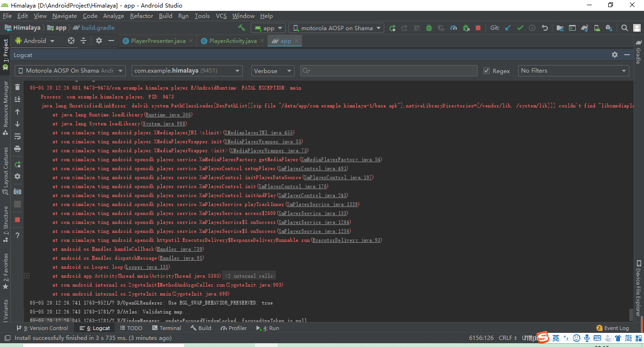Open the Verbose log level dropdown
The width and height of the screenshot is (644, 347).
tap(272, 71)
